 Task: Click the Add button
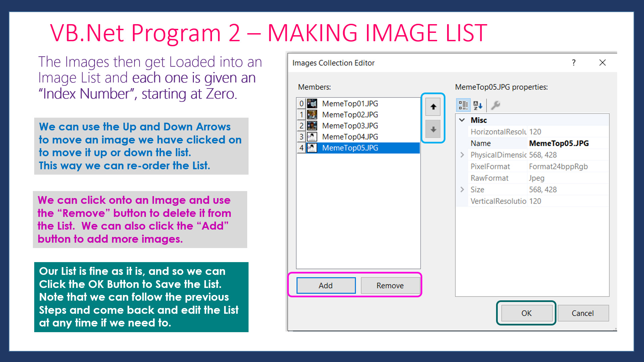pos(326,286)
